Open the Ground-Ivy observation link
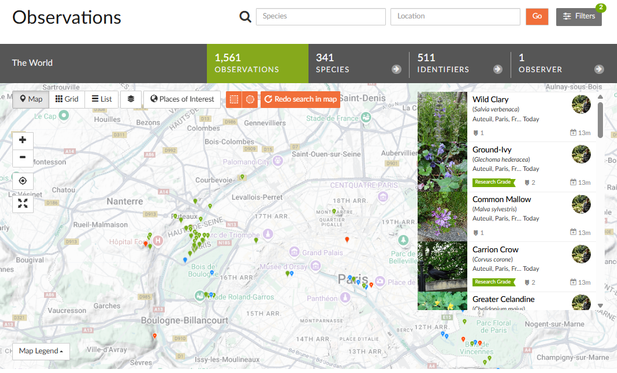Image resolution: width=617 pixels, height=373 pixels. pos(492,150)
